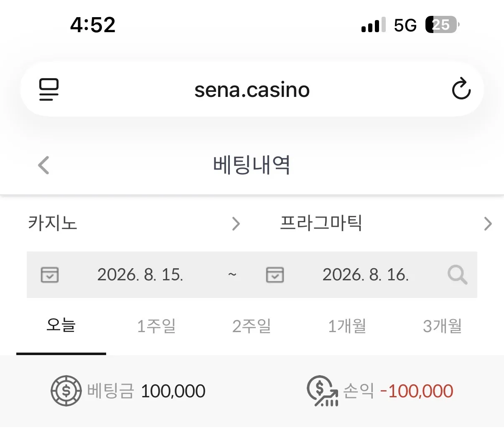Open the start date calendar icon

point(50,275)
